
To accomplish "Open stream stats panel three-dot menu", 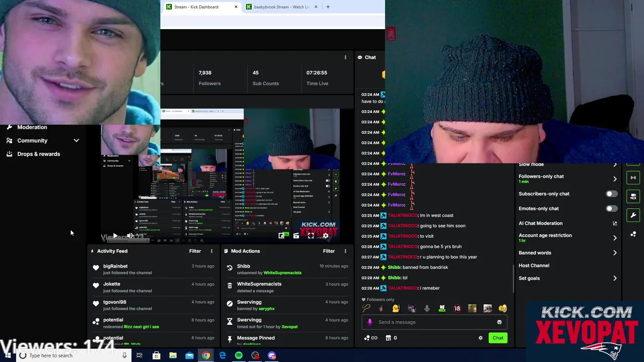I will pos(345,57).
